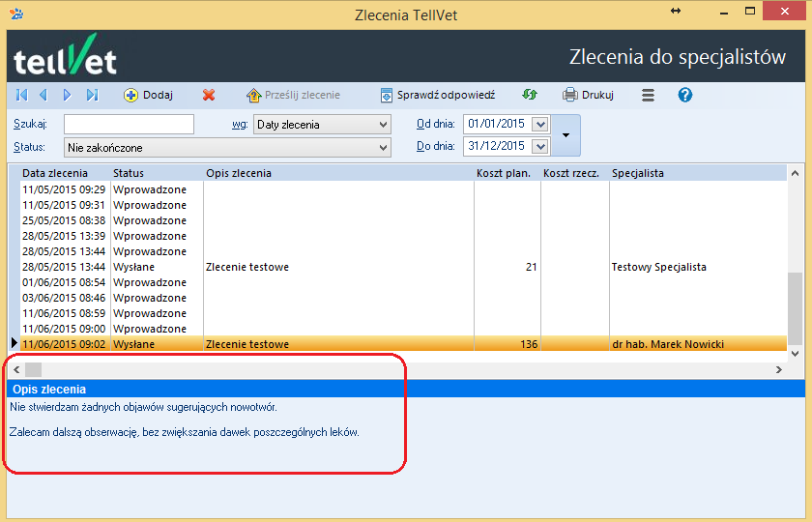The image size is (812, 522).
Task: Open the hamburger menu icon
Action: click(x=648, y=95)
